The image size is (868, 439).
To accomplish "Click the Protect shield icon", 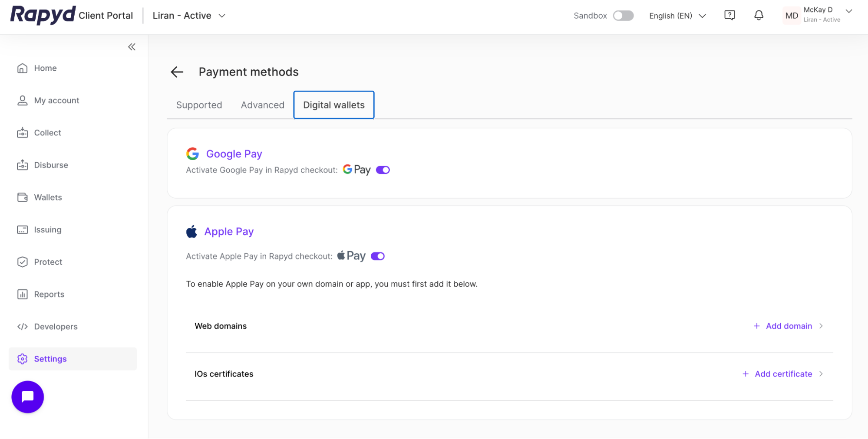I will 22,262.
